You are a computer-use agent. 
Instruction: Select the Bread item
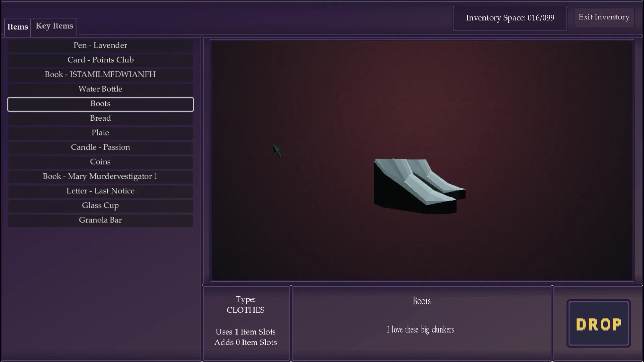(x=100, y=118)
